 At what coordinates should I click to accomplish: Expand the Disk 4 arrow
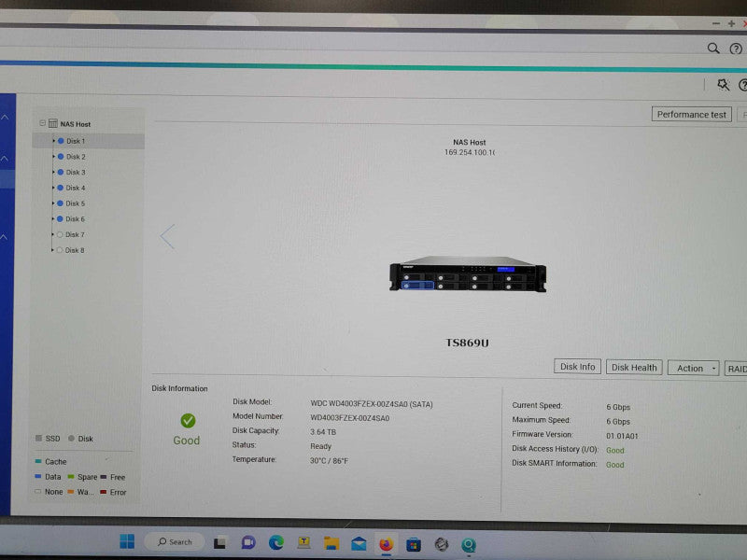[x=53, y=189]
